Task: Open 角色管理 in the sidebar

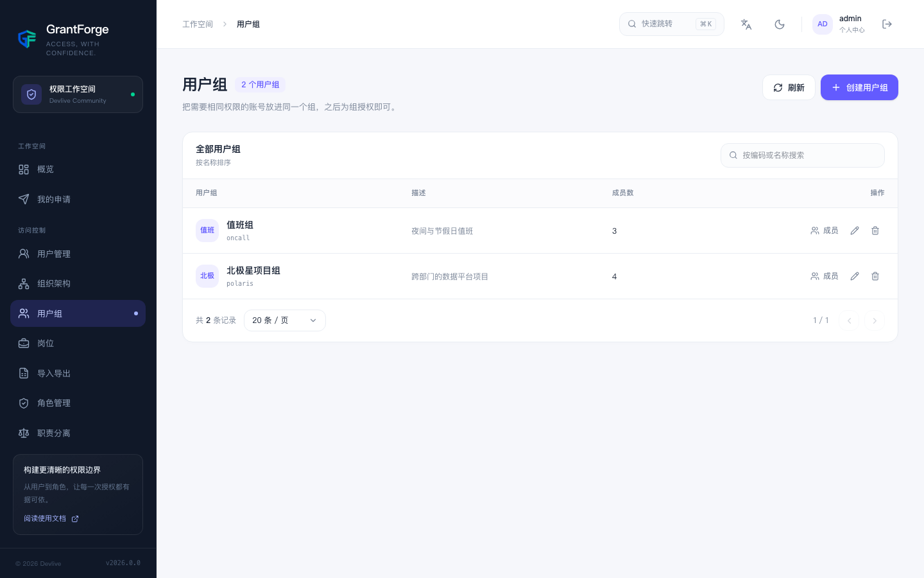Action: [78, 403]
